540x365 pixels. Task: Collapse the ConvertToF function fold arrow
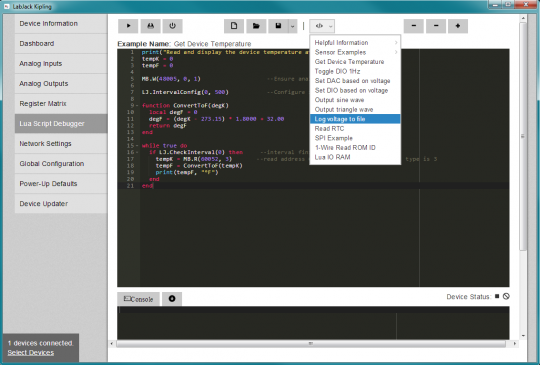(137, 105)
